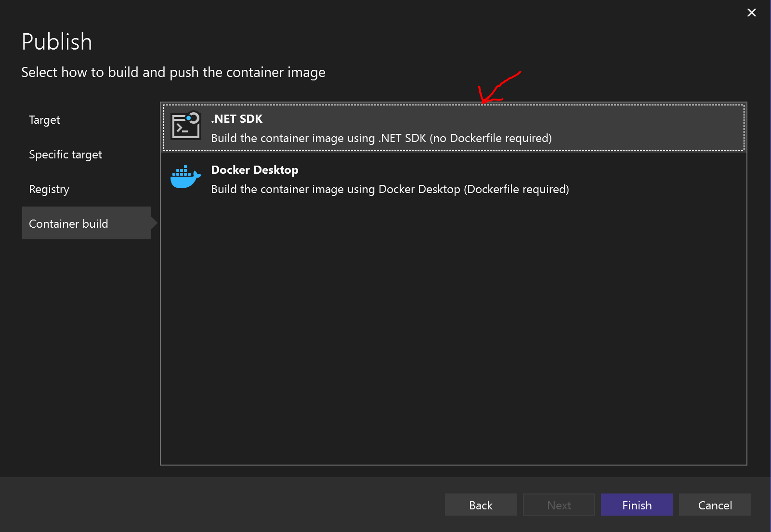Click the Publish dialog title

[56, 41]
